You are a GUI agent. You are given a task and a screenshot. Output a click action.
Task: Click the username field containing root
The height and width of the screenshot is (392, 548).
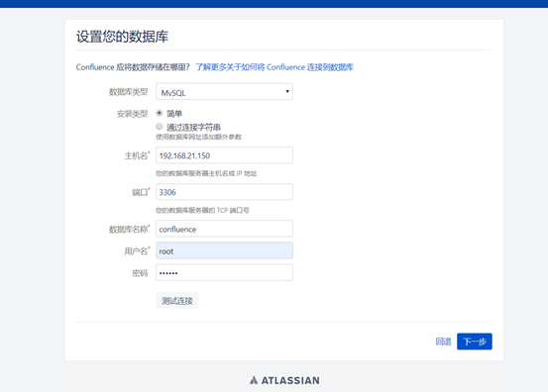point(224,251)
